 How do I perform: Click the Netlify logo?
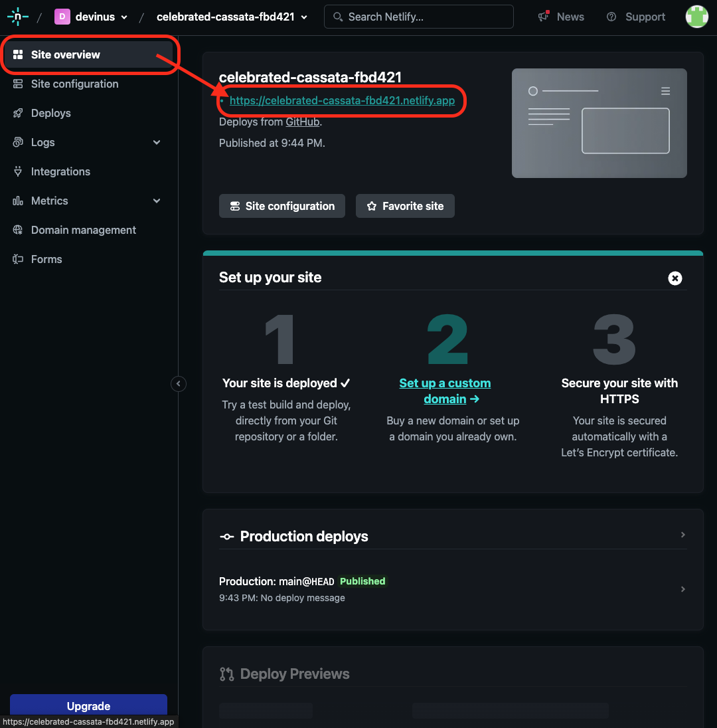coord(17,16)
